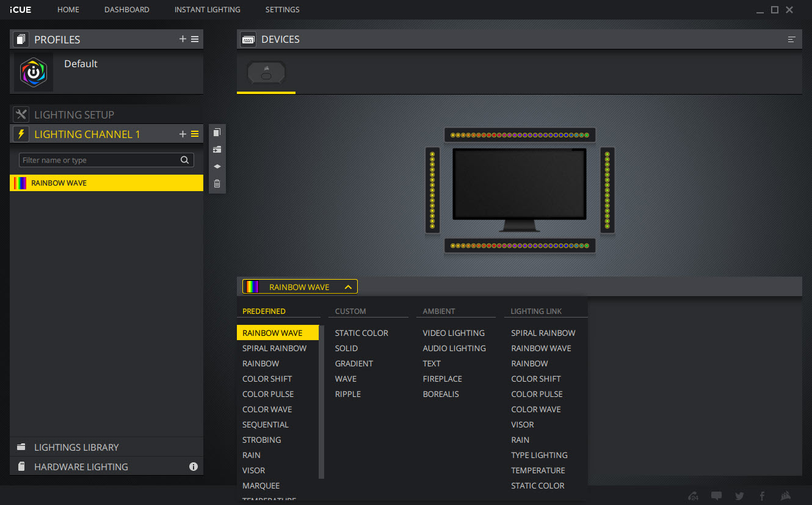
Task: Add a lighting layer to Lighting Channel 1
Action: [x=183, y=134]
